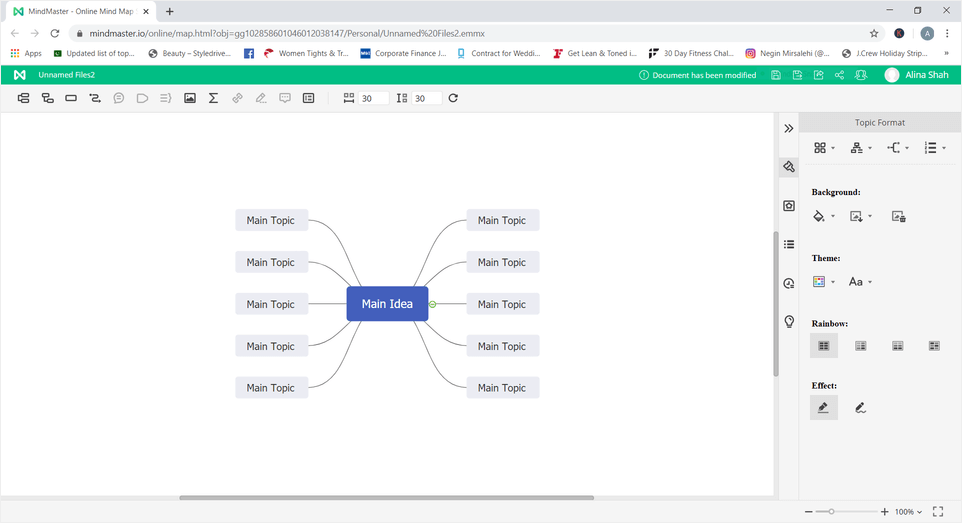Click the Share icon in green header
Screen dimensions: 962x523
(x=839, y=75)
